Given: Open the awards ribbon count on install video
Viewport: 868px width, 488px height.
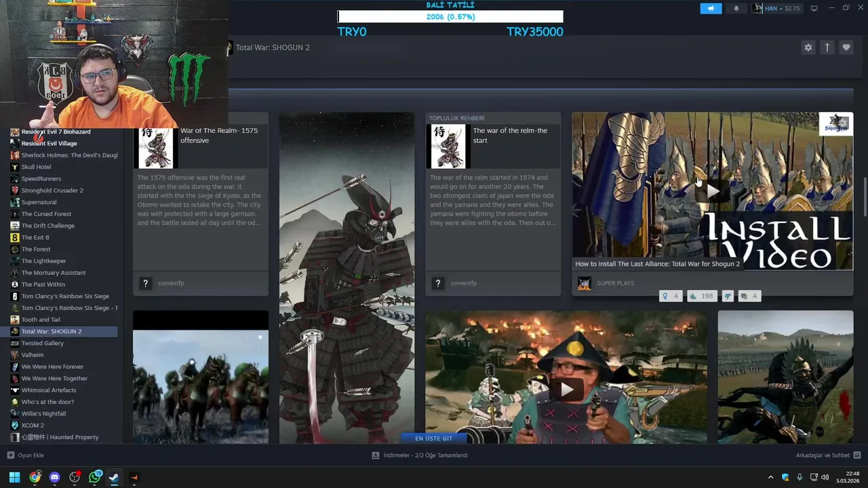Looking at the screenshot, I should [670, 296].
